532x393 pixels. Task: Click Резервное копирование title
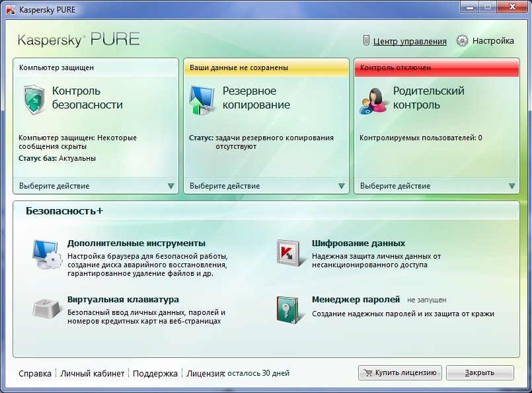point(256,98)
